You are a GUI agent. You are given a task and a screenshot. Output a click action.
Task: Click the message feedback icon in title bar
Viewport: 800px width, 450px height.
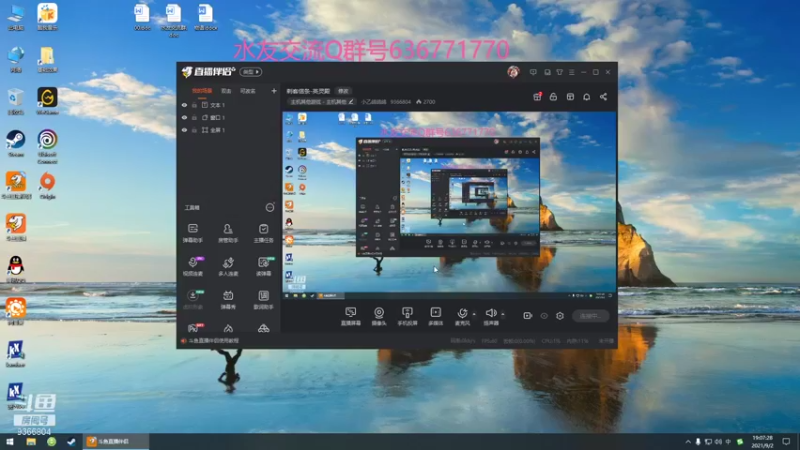[x=533, y=72]
